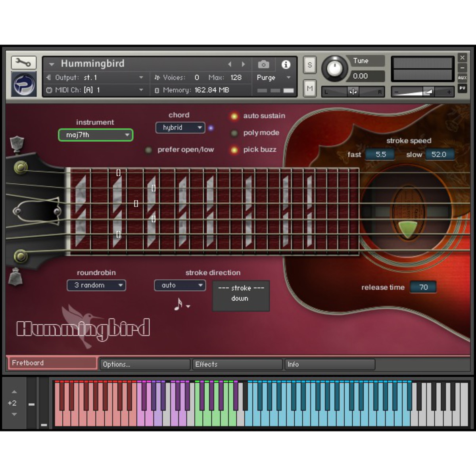Click the camera snapshot icon

[263, 64]
